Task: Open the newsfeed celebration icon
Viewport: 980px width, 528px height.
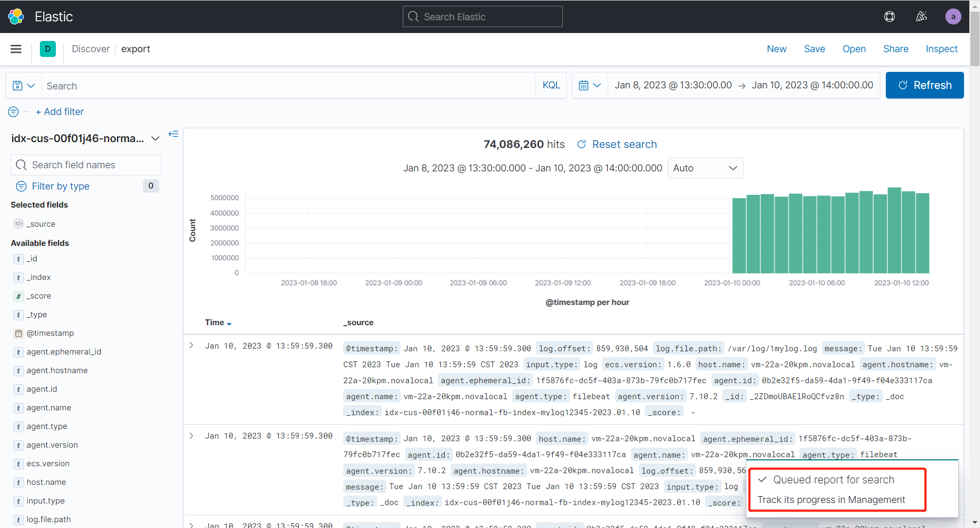Action: click(x=921, y=16)
